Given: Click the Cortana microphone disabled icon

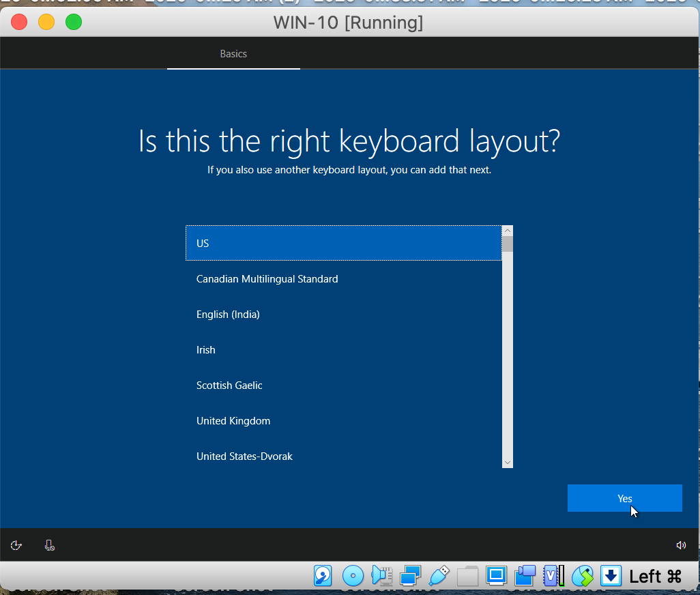Looking at the screenshot, I should pos(50,545).
